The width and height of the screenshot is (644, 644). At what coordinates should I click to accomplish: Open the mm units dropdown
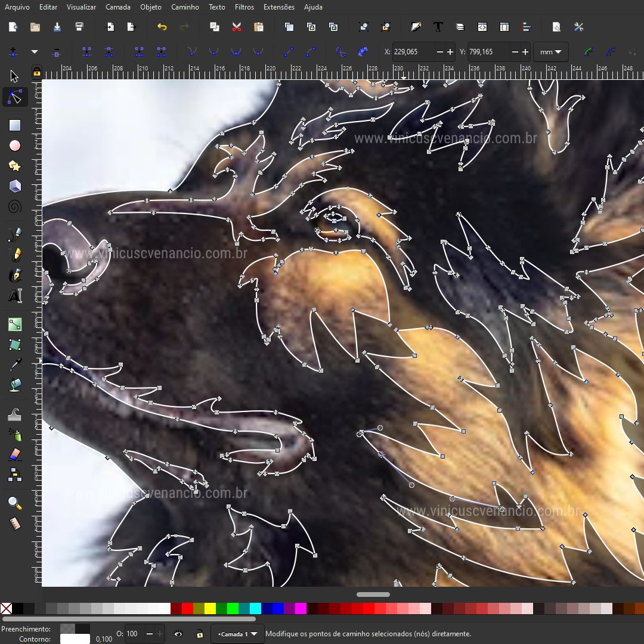(551, 52)
